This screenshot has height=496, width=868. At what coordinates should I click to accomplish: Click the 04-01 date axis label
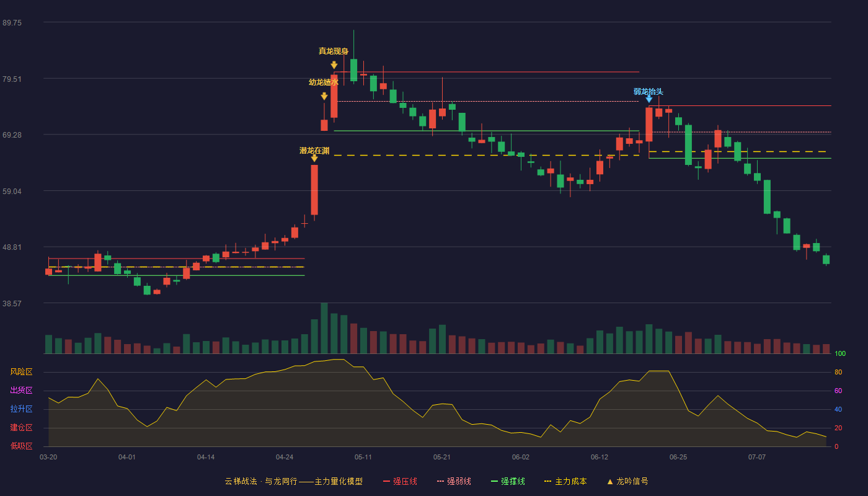pos(127,457)
